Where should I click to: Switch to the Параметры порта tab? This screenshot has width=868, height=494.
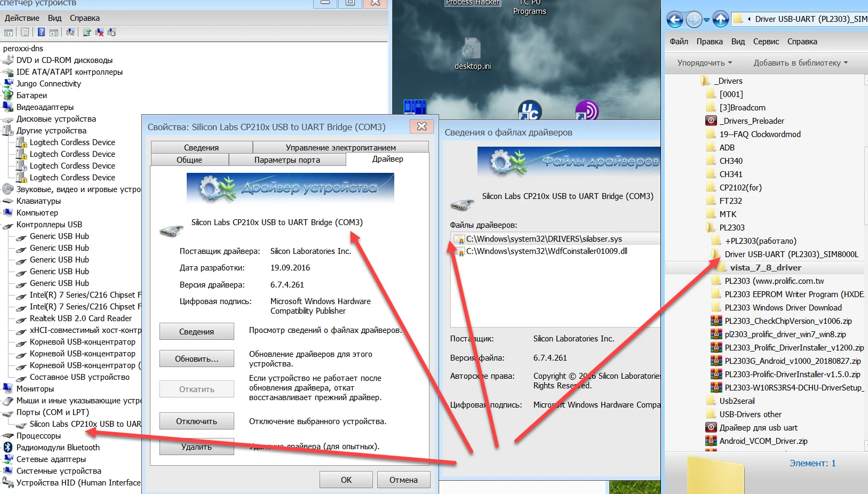click(x=287, y=160)
